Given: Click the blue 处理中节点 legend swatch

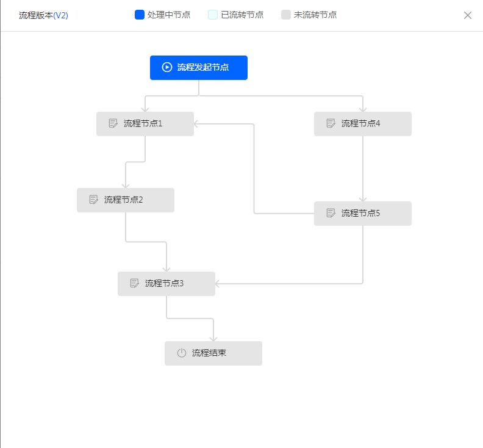Looking at the screenshot, I should click(140, 15).
